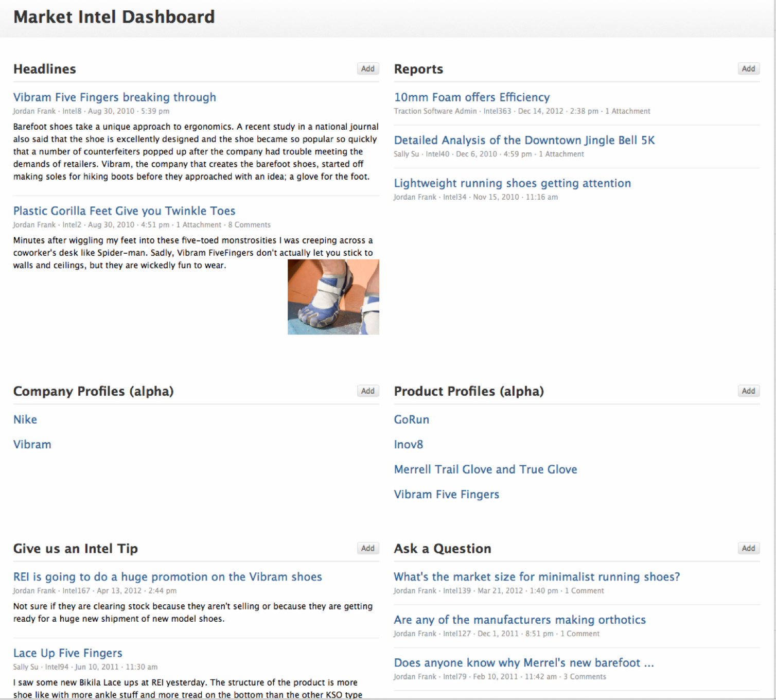Select the GoRun product profile
Image resolution: width=776 pixels, height=700 pixels.
click(411, 419)
